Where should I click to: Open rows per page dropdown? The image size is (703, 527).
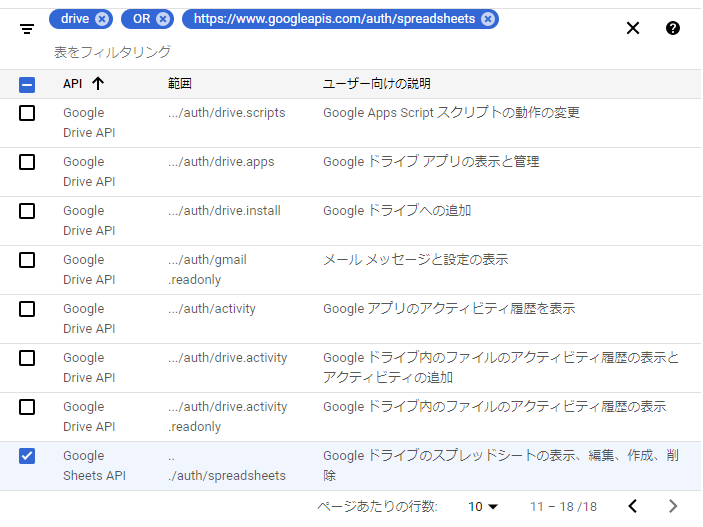tap(483, 507)
